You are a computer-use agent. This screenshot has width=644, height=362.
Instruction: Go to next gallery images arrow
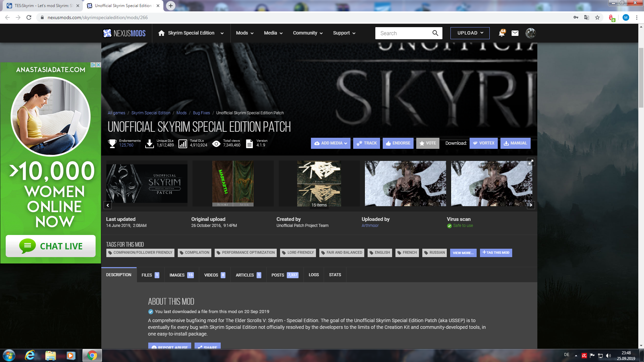pyautogui.click(x=531, y=205)
